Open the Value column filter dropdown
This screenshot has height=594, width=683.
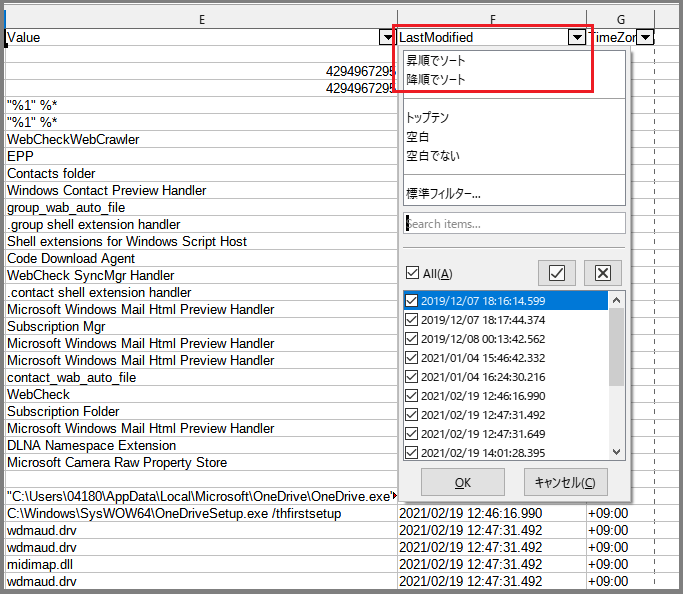[387, 37]
